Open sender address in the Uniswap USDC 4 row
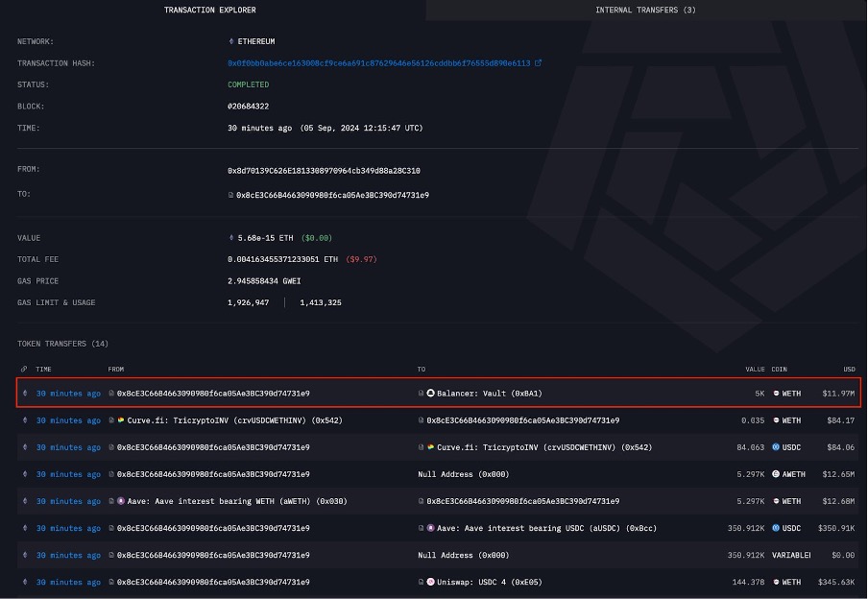Image resolution: width=868 pixels, height=599 pixels. pos(213,583)
